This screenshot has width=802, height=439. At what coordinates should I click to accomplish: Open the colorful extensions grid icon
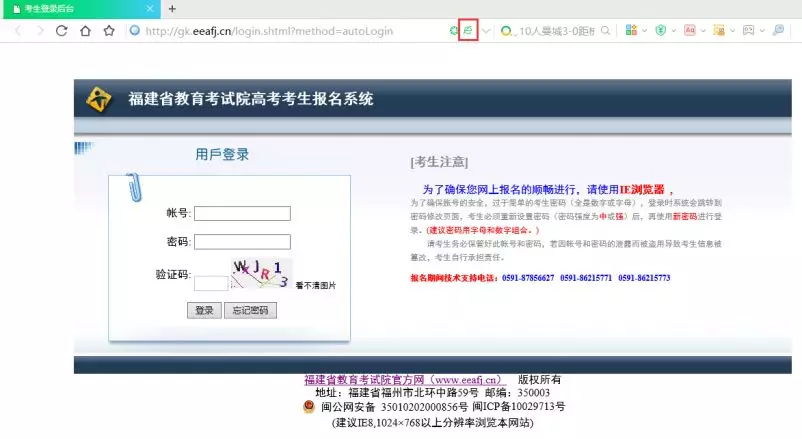[631, 30]
